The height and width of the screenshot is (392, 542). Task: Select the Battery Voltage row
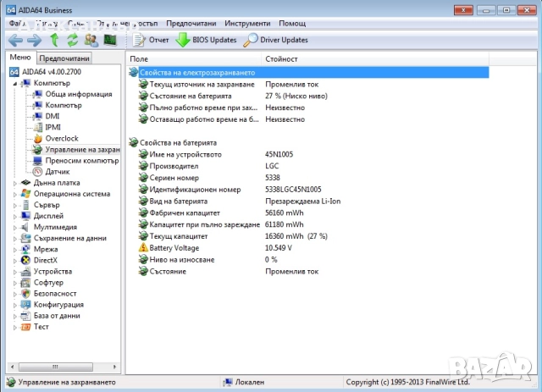pyautogui.click(x=174, y=247)
